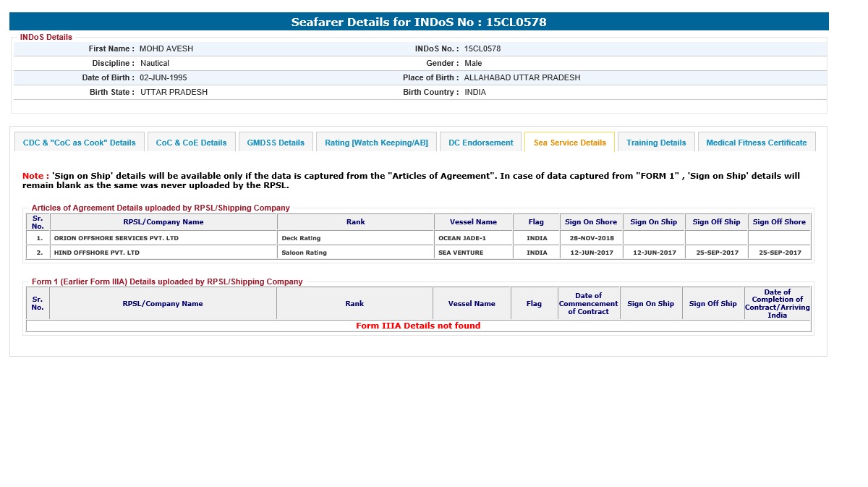Click the OCEAN JADE-1 vessel name cell
This screenshot has width=868, height=487.
coord(462,238)
